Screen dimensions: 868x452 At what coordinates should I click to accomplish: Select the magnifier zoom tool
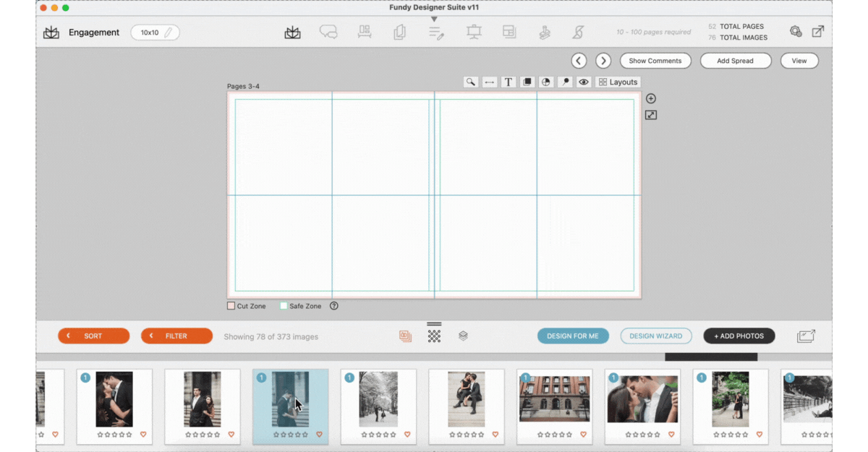click(471, 82)
